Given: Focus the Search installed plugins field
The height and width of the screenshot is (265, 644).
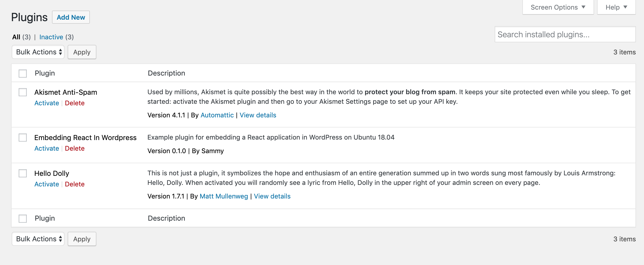Looking at the screenshot, I should [x=565, y=35].
